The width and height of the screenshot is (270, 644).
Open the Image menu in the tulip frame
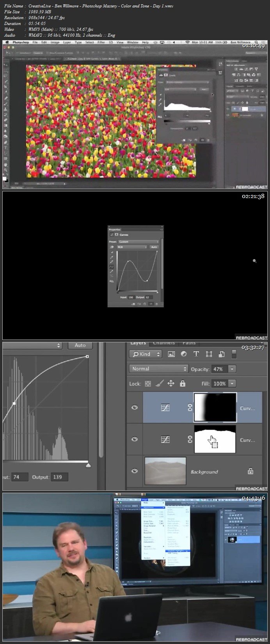click(x=55, y=42)
